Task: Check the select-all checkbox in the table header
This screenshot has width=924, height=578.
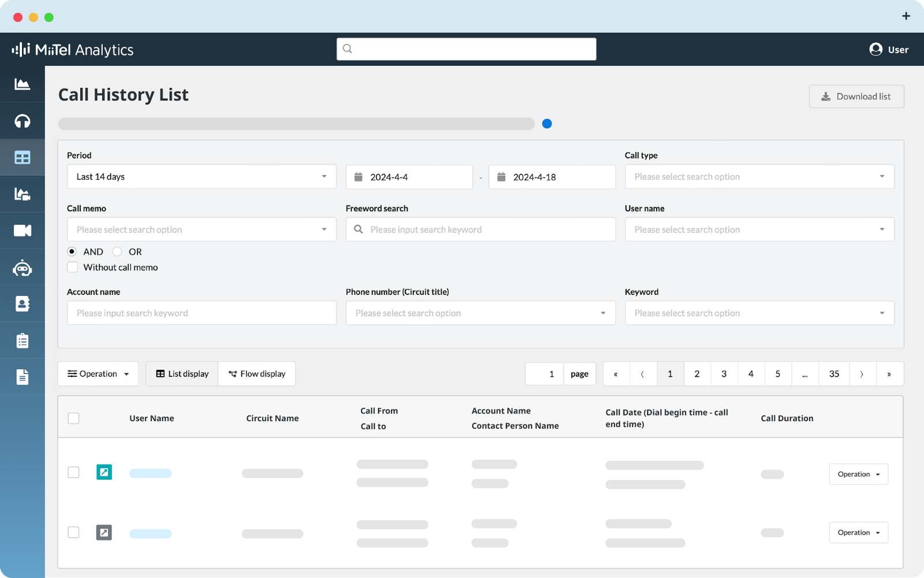Action: click(73, 418)
